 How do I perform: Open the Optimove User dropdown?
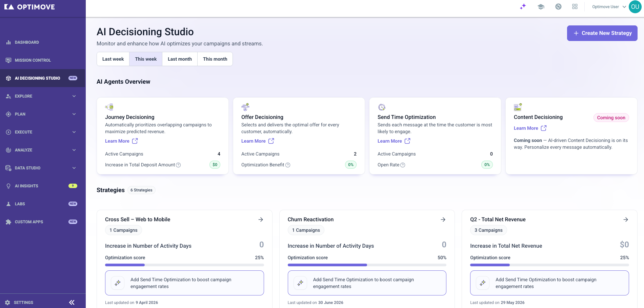(609, 7)
